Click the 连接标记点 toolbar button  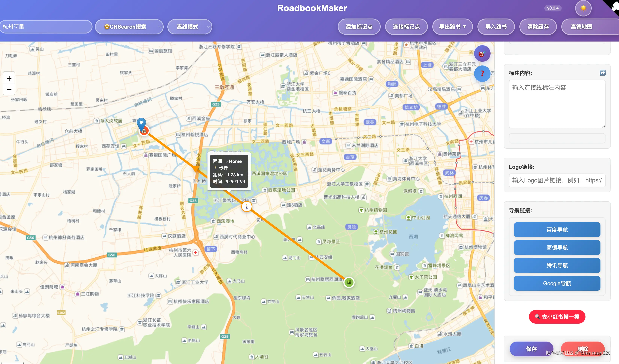point(406,27)
